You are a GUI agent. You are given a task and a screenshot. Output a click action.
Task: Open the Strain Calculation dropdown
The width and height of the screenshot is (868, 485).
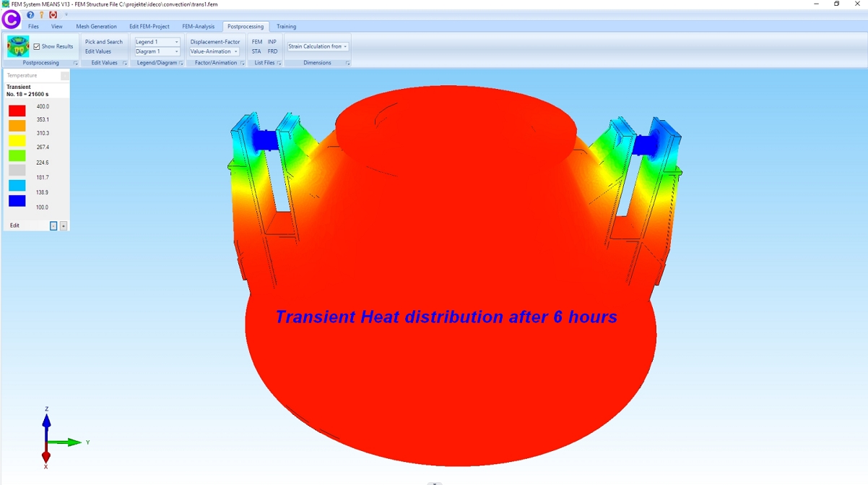(318, 46)
